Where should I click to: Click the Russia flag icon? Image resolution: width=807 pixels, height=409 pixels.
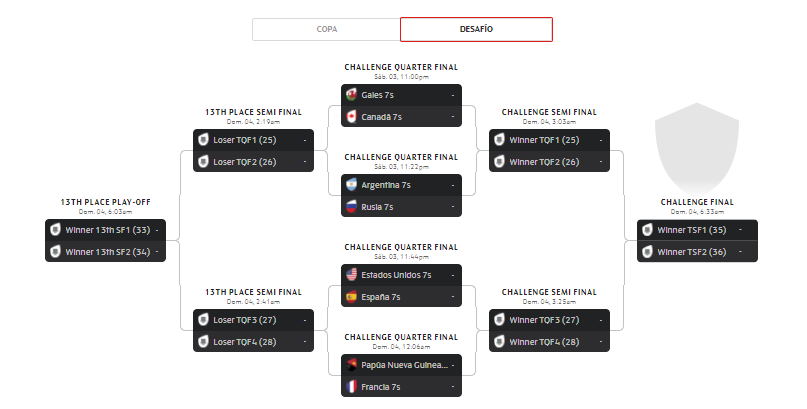click(351, 207)
